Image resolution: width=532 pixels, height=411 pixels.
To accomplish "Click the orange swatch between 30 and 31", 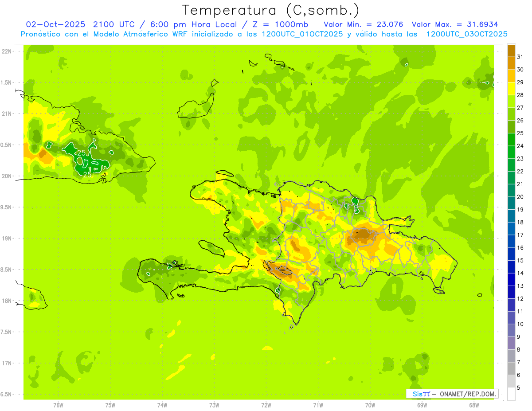I will (512, 63).
